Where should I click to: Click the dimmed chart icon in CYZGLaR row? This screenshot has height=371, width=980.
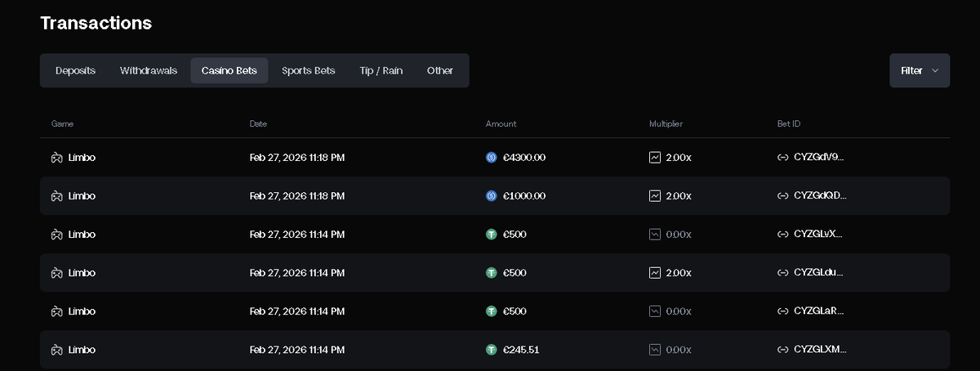click(655, 311)
